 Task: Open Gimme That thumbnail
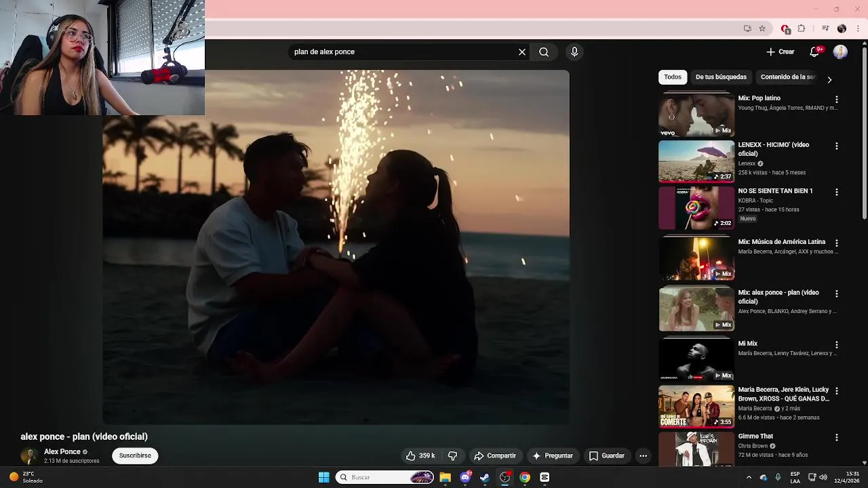696,449
